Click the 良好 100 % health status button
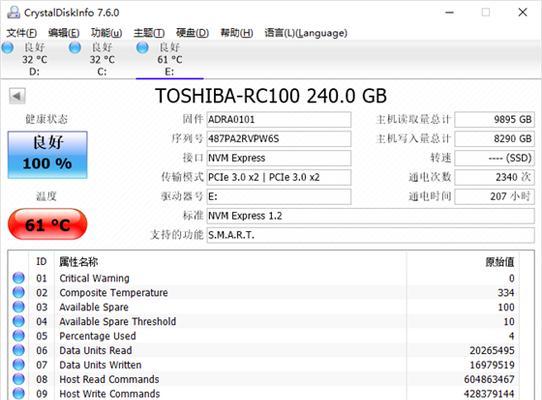The image size is (542, 400). tap(47, 155)
